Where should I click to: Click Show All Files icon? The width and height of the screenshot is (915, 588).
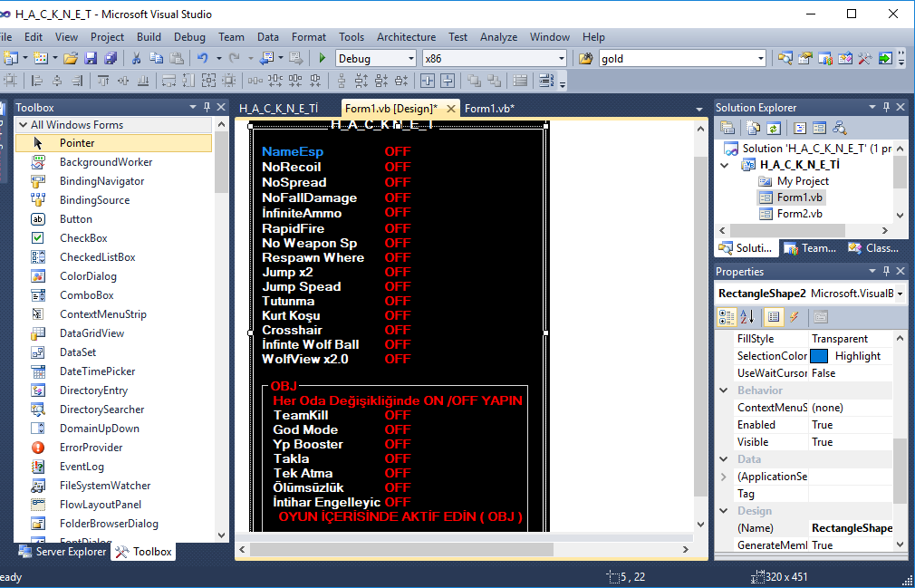click(x=754, y=128)
